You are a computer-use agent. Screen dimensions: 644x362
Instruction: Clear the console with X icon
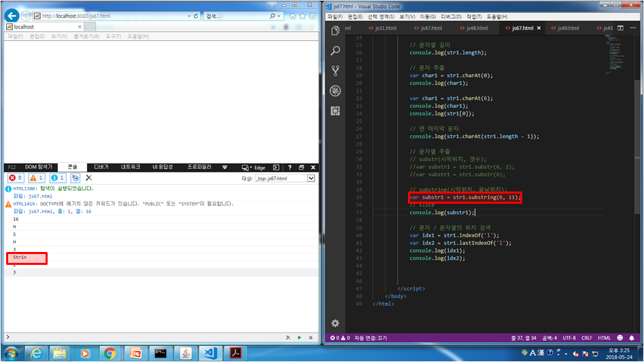pyautogui.click(x=88, y=178)
